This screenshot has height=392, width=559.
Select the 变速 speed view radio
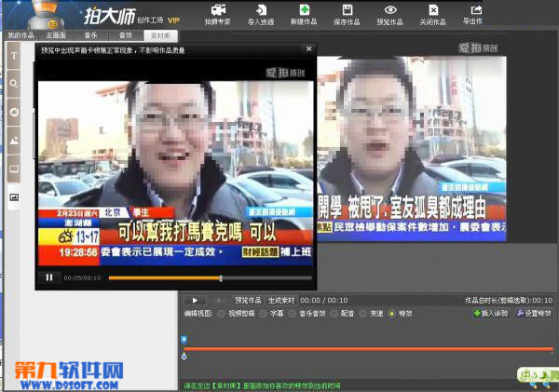click(363, 314)
